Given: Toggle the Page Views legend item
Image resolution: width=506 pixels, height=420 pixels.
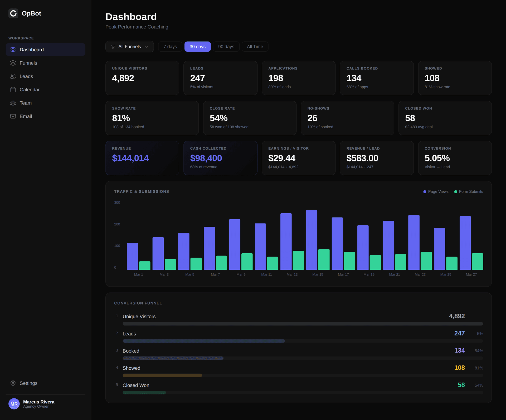Looking at the screenshot, I should [x=435, y=191].
